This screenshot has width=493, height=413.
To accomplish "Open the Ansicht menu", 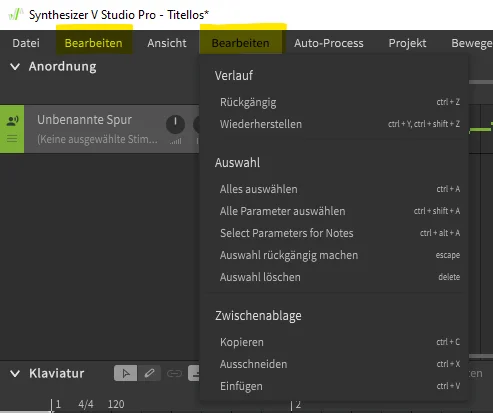I will point(167,43).
